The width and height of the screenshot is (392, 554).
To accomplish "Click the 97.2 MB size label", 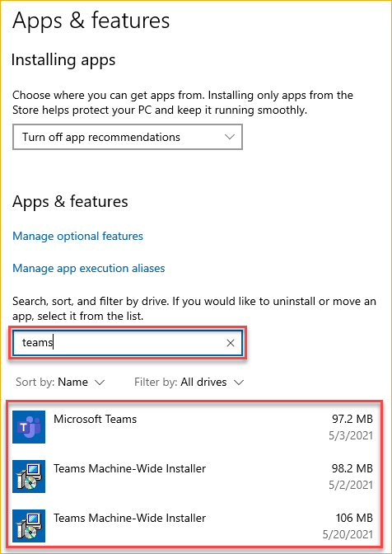I will click(x=352, y=419).
